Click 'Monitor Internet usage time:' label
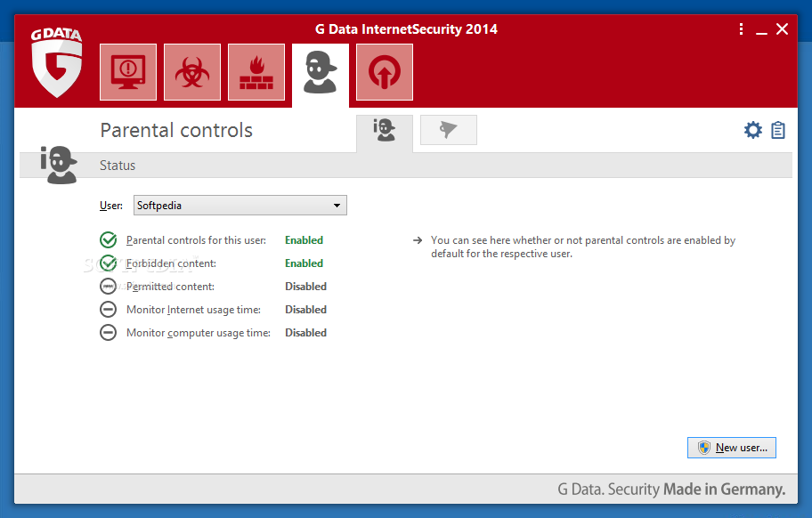Image resolution: width=812 pixels, height=518 pixels. click(194, 310)
